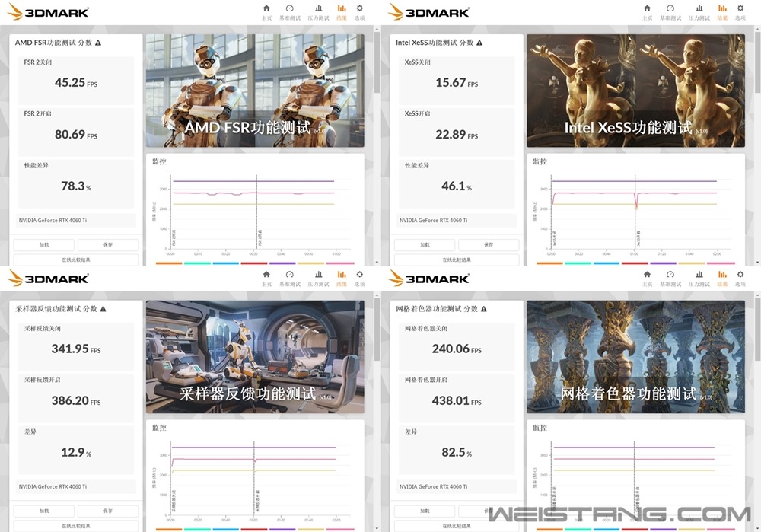Click 在线比较结果 in 网格着色器 window
This screenshot has height=532, width=761.
tap(456, 526)
